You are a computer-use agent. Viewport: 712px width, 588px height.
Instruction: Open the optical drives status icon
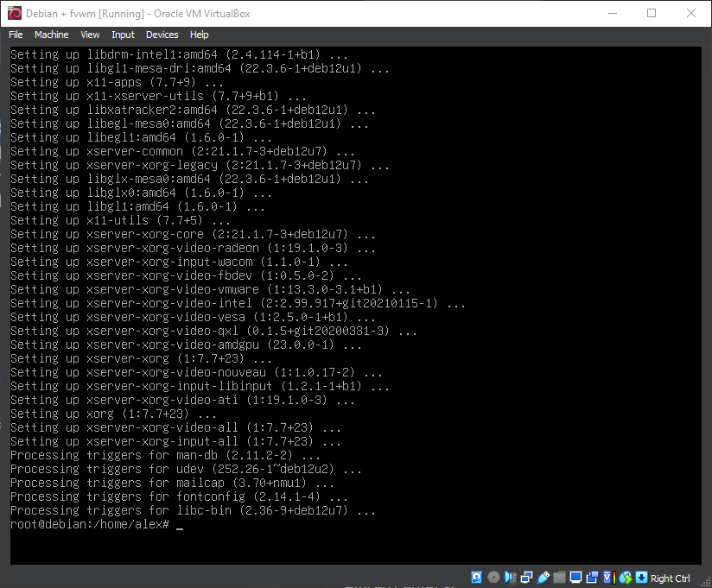(493, 577)
